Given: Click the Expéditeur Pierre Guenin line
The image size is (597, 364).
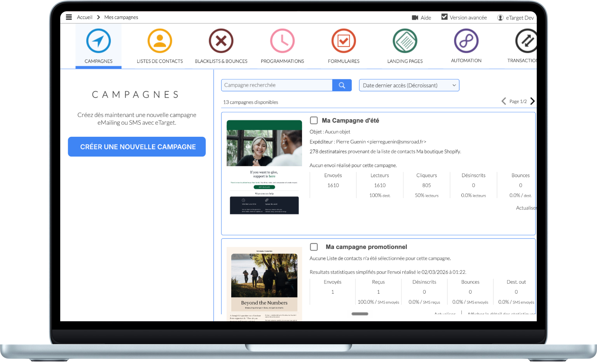Looking at the screenshot, I should pyautogui.click(x=368, y=142).
